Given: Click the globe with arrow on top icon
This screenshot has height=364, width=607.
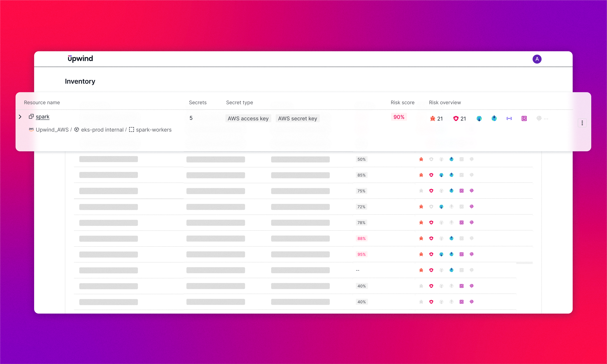Looking at the screenshot, I should click(x=494, y=118).
